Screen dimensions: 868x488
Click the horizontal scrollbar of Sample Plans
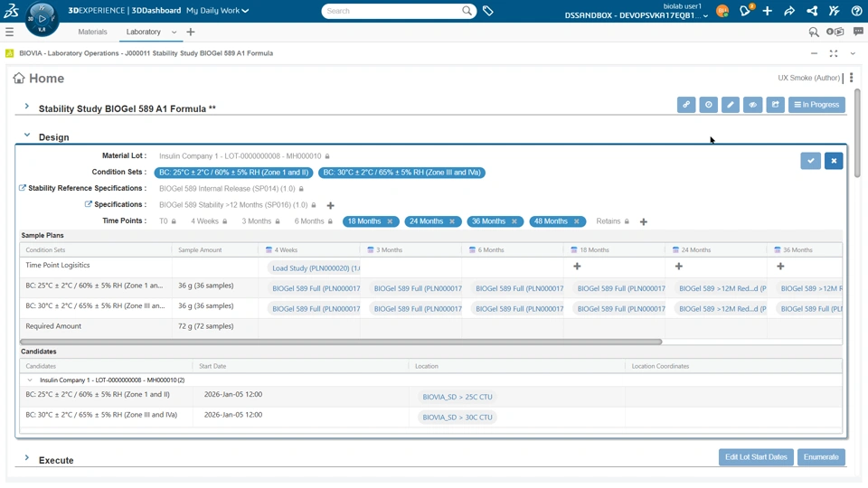(341, 342)
